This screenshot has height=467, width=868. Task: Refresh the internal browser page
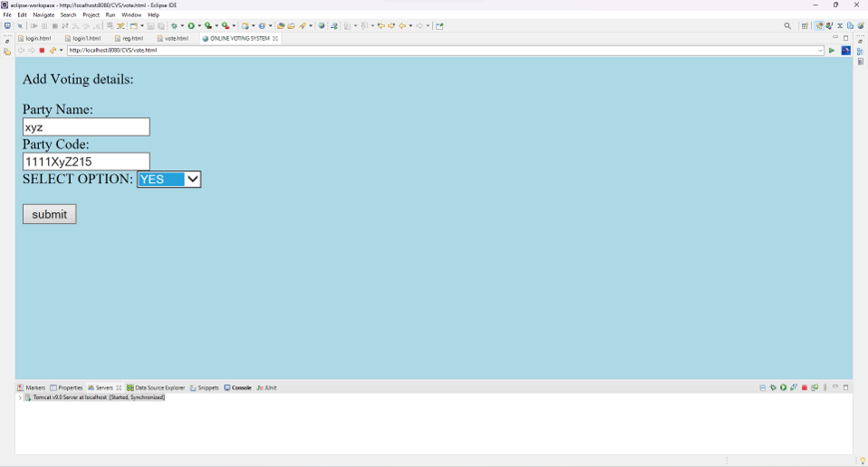(x=53, y=51)
